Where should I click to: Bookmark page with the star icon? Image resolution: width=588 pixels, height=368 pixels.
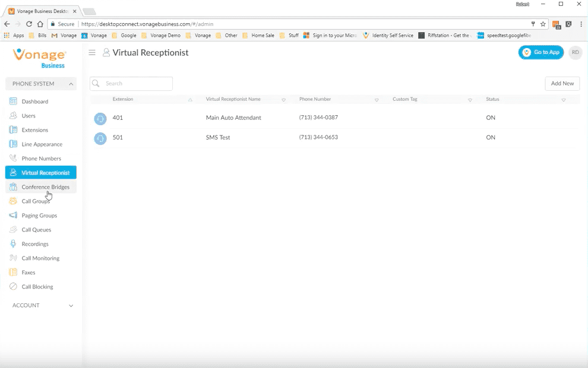click(x=543, y=24)
